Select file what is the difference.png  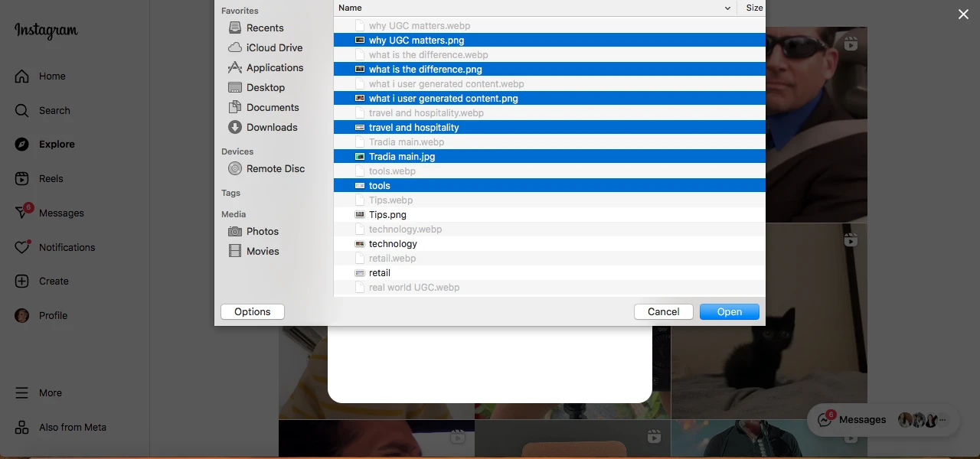point(549,70)
